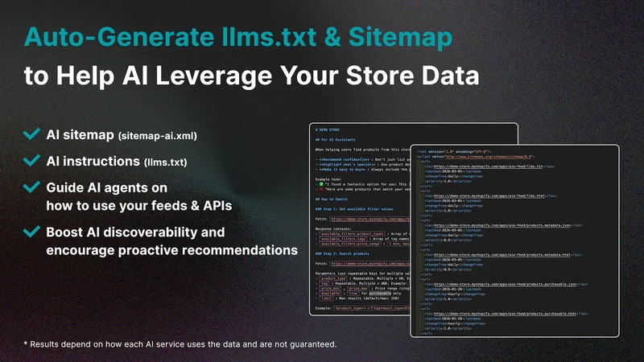Open the Fetch URL under Step 2
Viewport: 644px width, 362px height.
click(x=369, y=264)
